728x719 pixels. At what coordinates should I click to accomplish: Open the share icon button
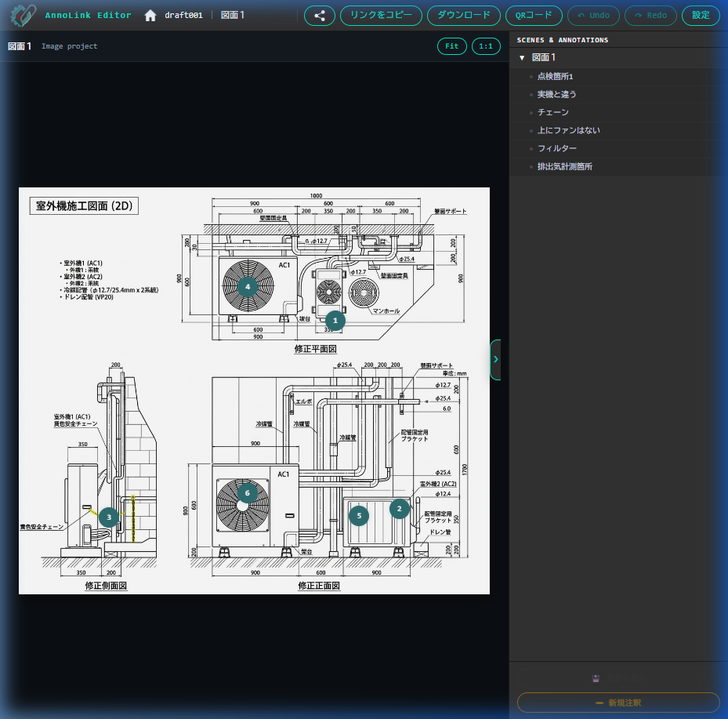(x=319, y=16)
